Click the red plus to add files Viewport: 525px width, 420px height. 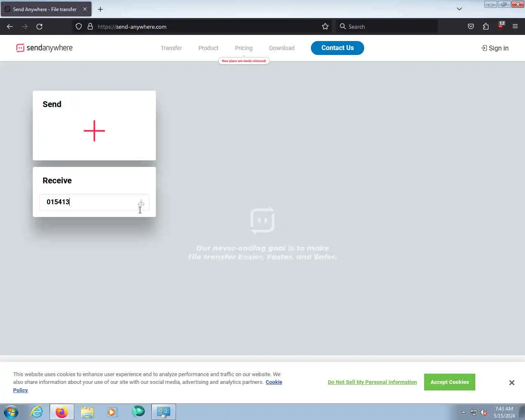pyautogui.click(x=94, y=131)
